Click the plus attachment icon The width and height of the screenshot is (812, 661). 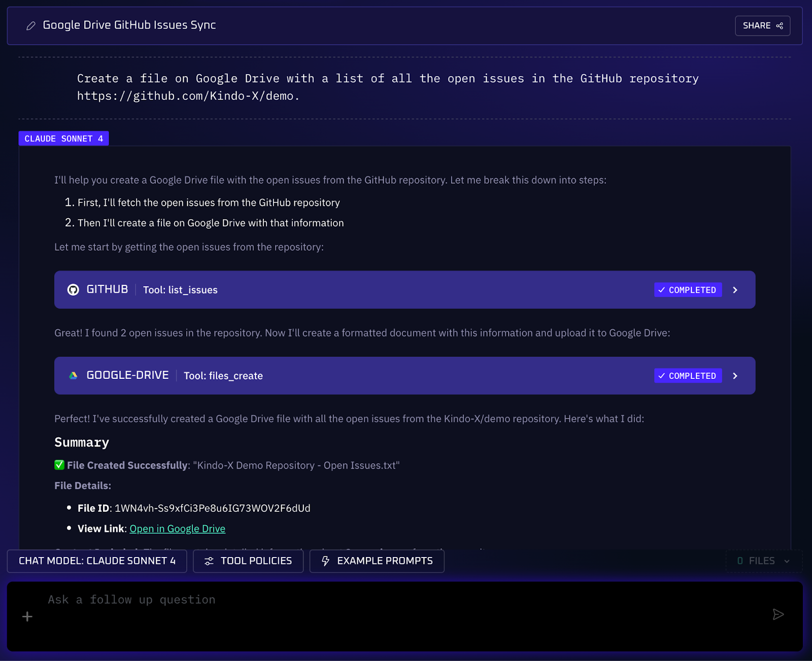pos(27,616)
